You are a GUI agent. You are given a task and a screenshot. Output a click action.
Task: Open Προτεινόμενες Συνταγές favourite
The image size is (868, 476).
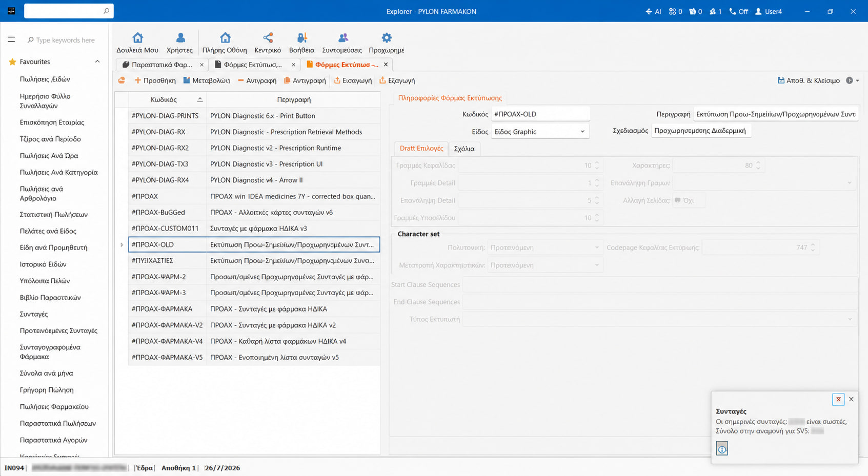(x=58, y=330)
